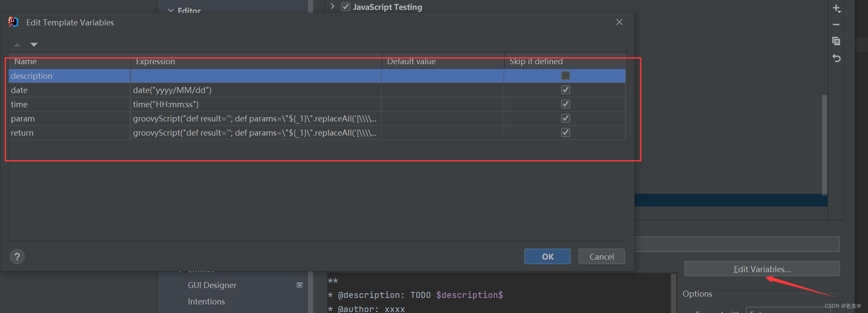The width and height of the screenshot is (868, 313).
Task: Open GUI Designer in the settings tree
Action: pos(212,285)
